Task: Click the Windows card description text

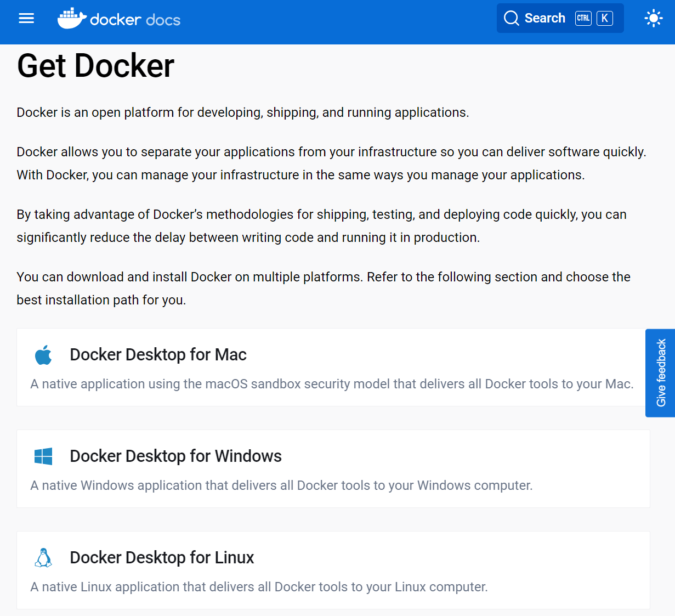Action: [x=281, y=485]
